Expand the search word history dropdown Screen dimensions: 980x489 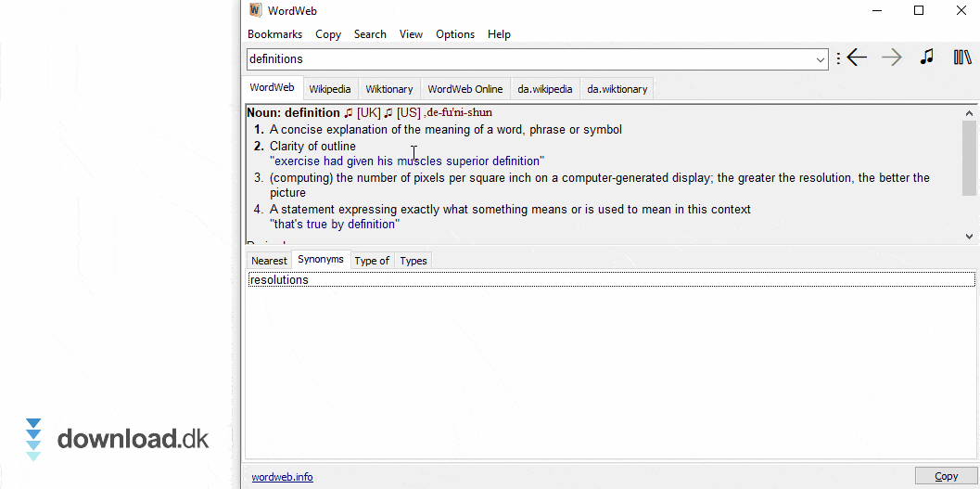click(x=821, y=60)
